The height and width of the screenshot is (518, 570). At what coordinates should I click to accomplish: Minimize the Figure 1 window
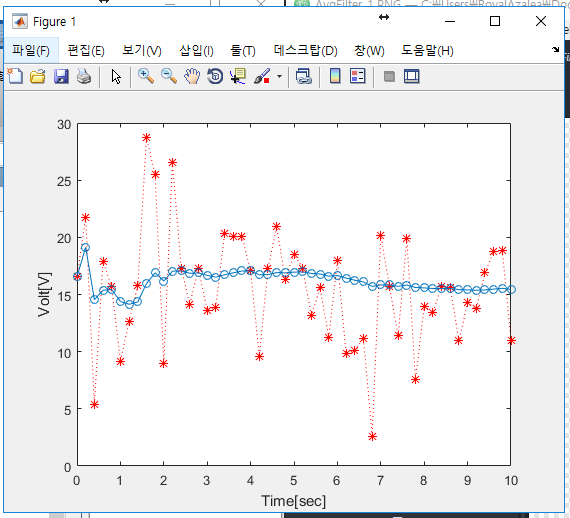450,21
